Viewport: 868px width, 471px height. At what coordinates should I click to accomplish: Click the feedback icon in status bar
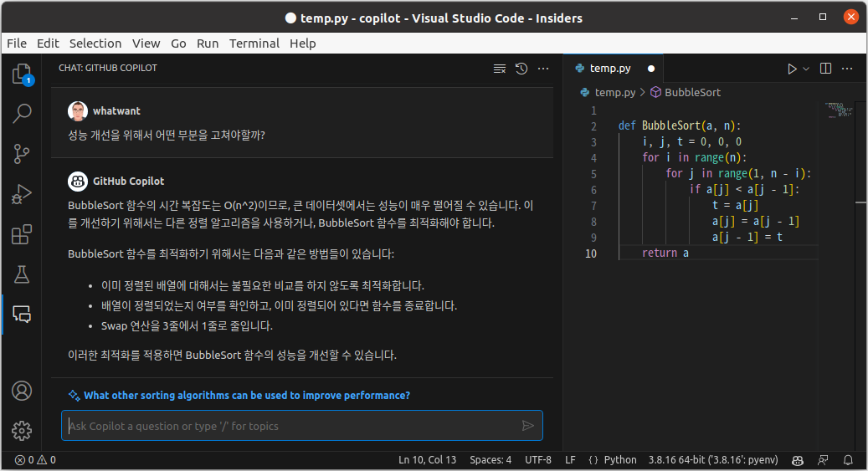(x=823, y=460)
